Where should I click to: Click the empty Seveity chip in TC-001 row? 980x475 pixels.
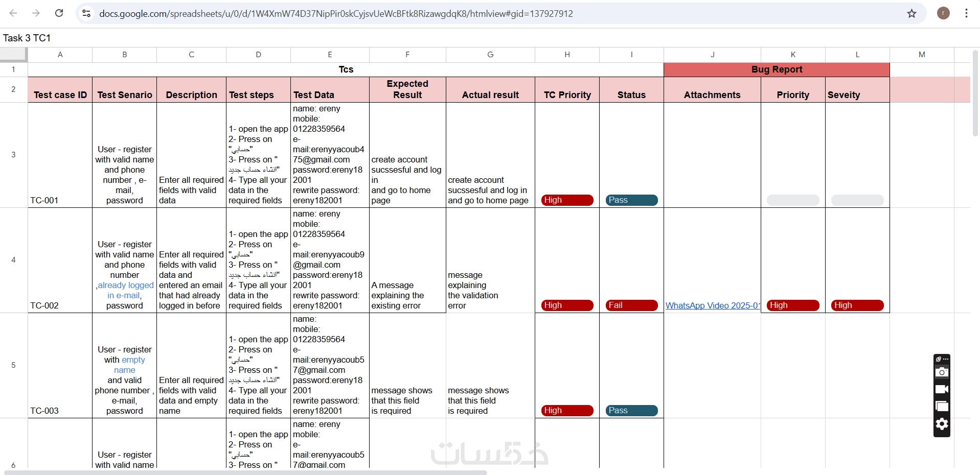coord(857,200)
